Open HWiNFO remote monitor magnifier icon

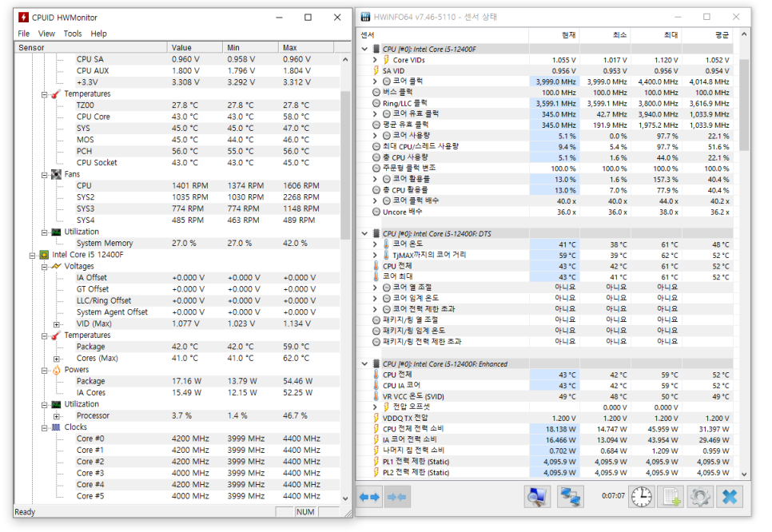pyautogui.click(x=537, y=497)
